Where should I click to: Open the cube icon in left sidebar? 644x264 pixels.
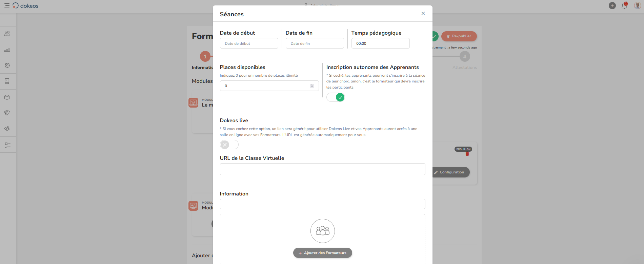[x=7, y=97]
